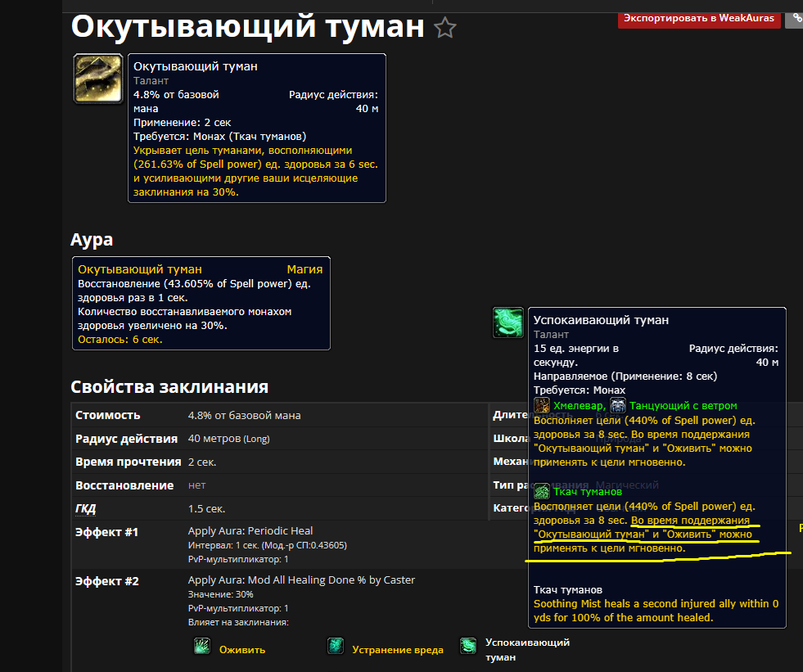The height and width of the screenshot is (672, 803).
Task: Click the favorite star next to the title
Action: pyautogui.click(x=444, y=29)
